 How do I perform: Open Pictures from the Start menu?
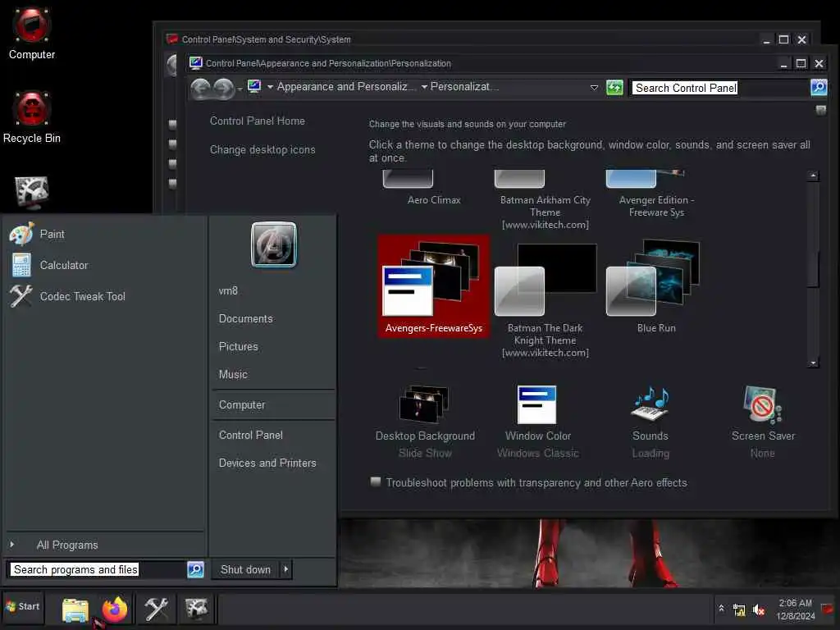click(239, 347)
